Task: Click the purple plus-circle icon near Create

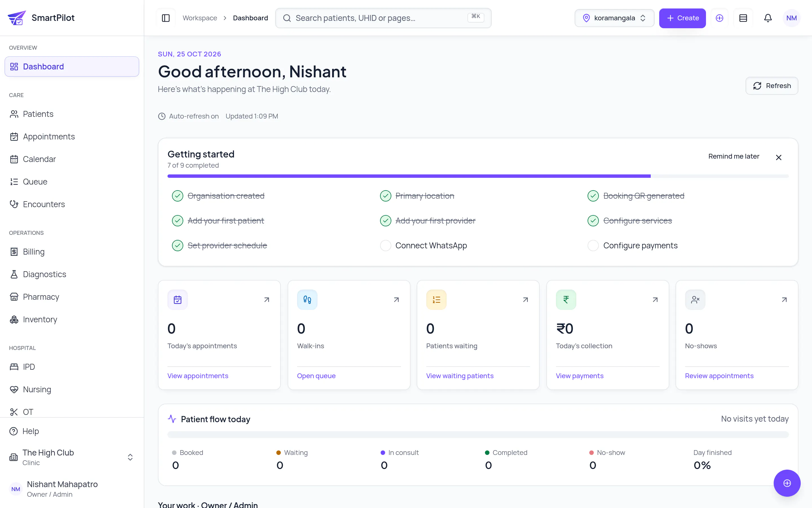Action: tap(720, 18)
